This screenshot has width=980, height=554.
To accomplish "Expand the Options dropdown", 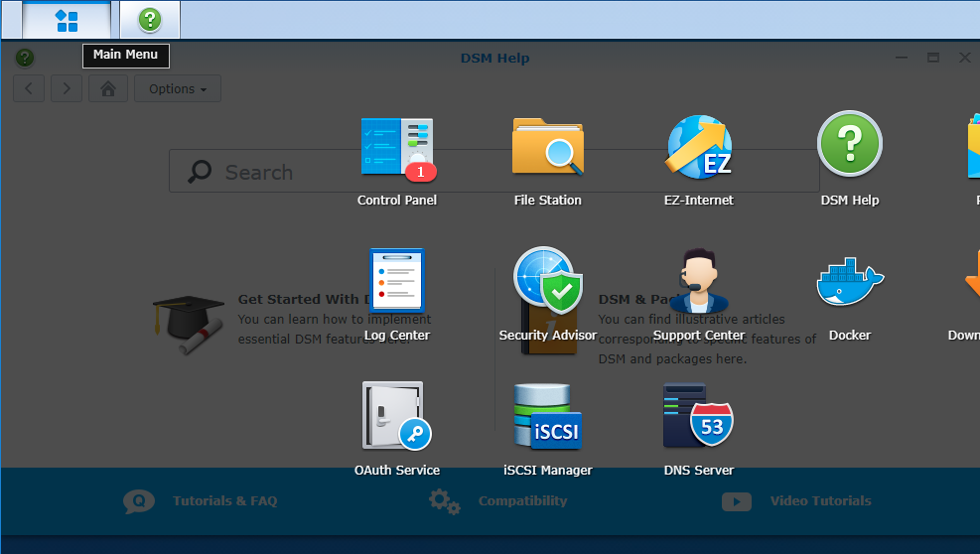I will point(178,88).
